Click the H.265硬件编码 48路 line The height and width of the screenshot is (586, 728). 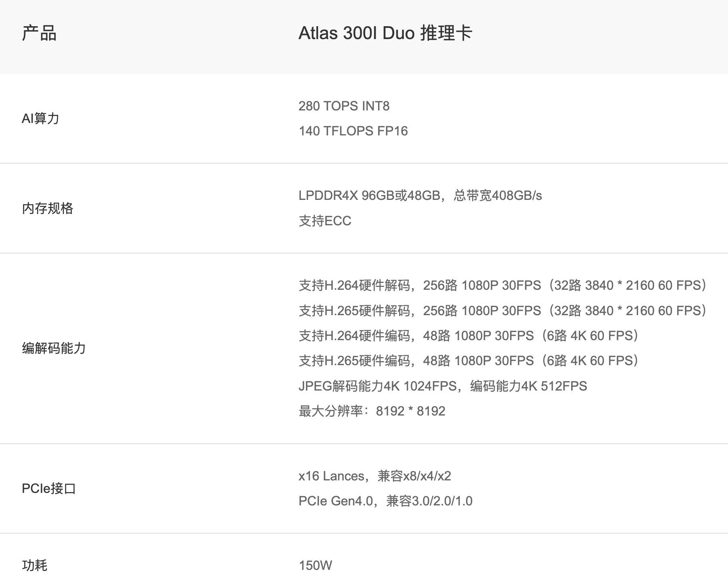tap(469, 361)
